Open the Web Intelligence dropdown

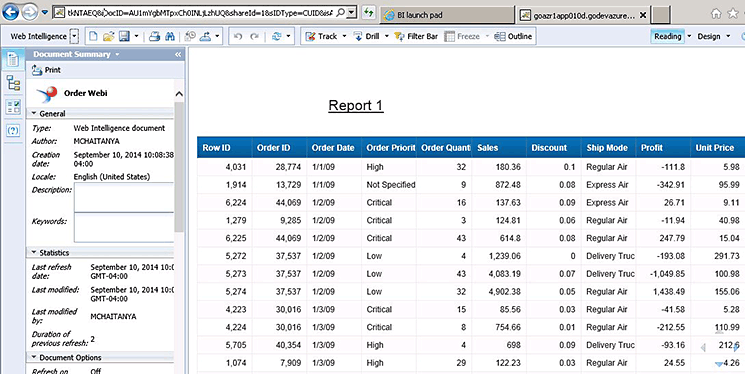pyautogui.click(x=75, y=36)
